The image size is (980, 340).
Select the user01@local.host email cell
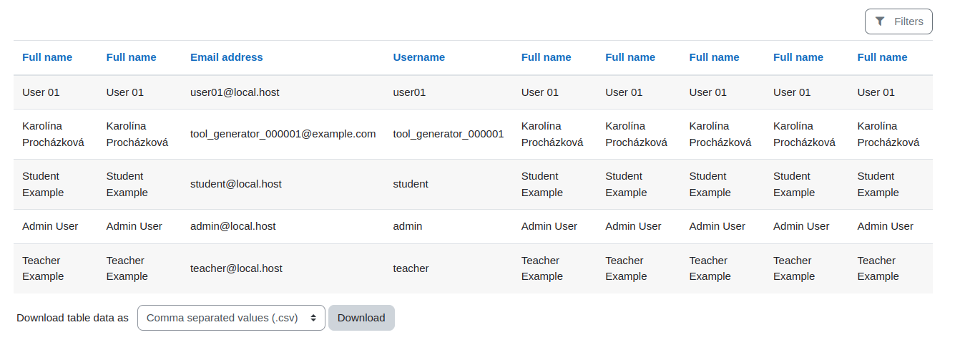pos(234,92)
